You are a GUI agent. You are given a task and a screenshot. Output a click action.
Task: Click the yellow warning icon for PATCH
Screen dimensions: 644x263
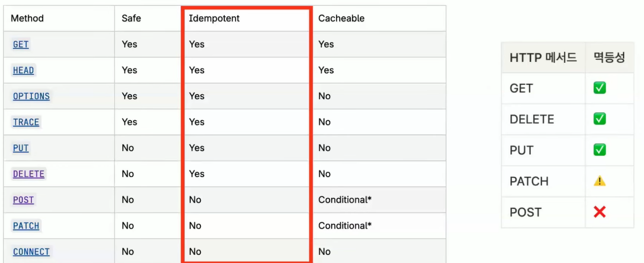pyautogui.click(x=600, y=181)
